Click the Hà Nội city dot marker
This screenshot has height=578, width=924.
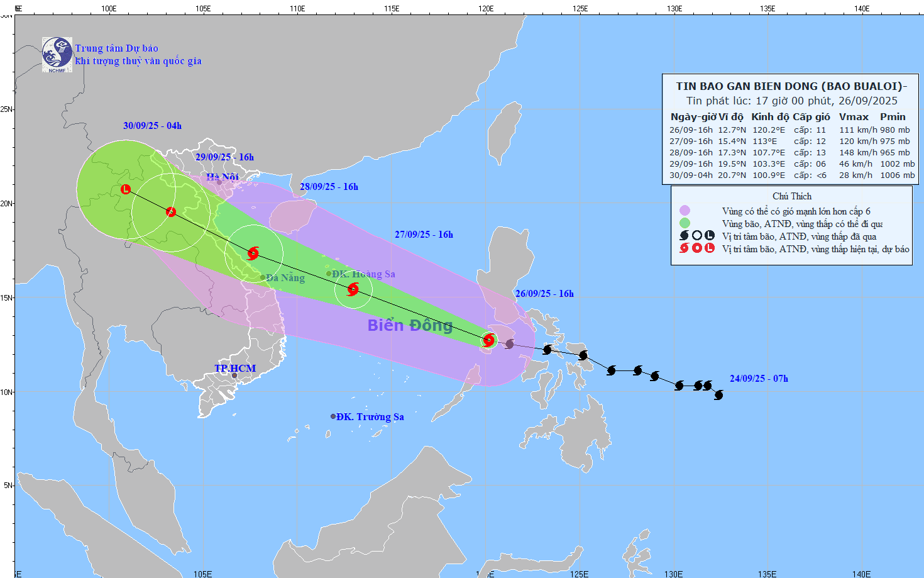pos(219,182)
